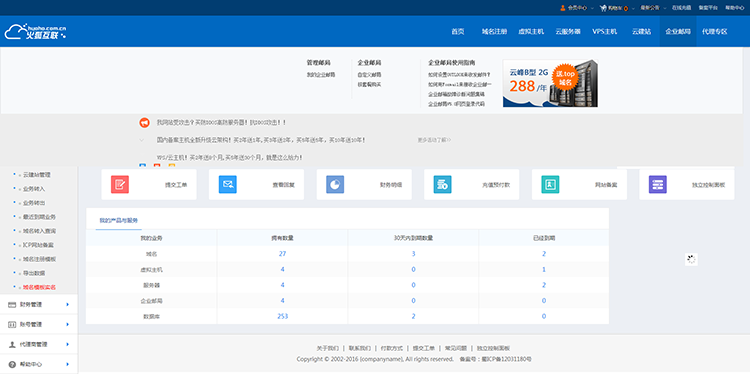Open red 域名模板实名 in sidebar
This screenshot has height=374, width=750.
click(x=40, y=287)
